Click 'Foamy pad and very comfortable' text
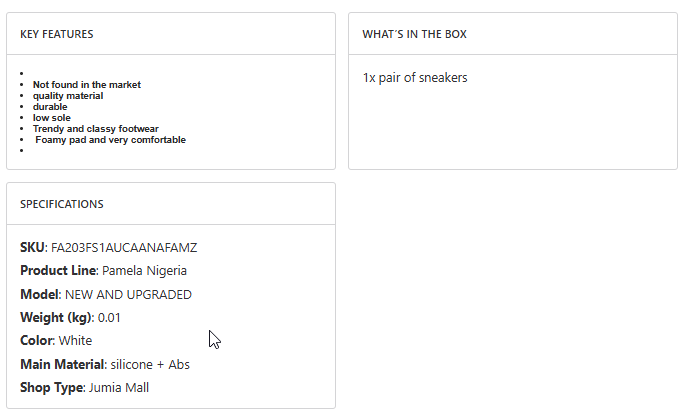 click(110, 140)
